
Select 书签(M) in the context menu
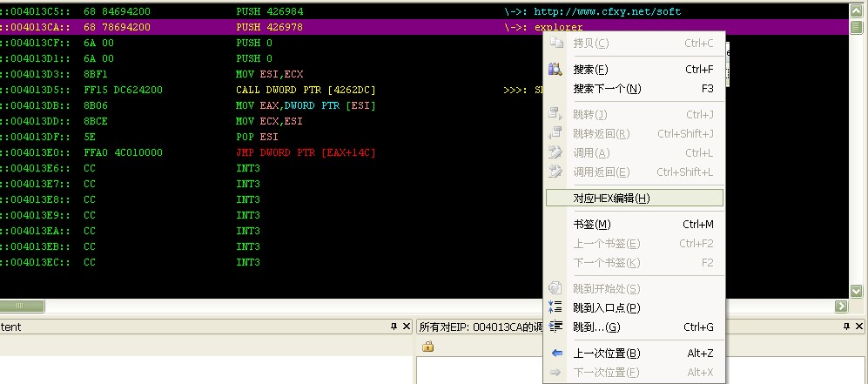tap(635, 224)
